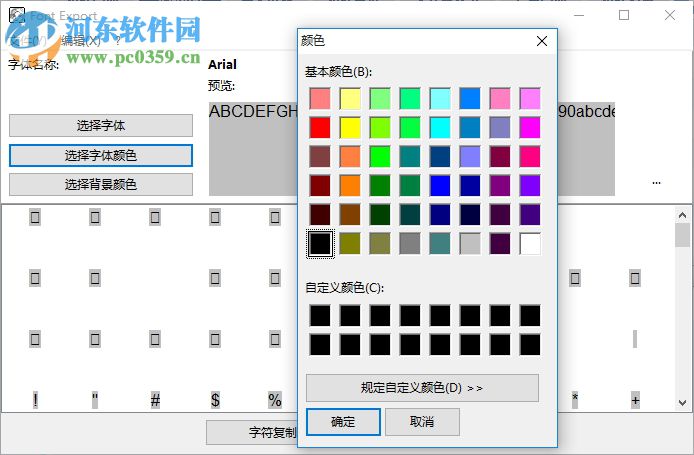Screen dimensions: 694x455
Task: Click the 选择字体 button
Action: click(x=101, y=126)
